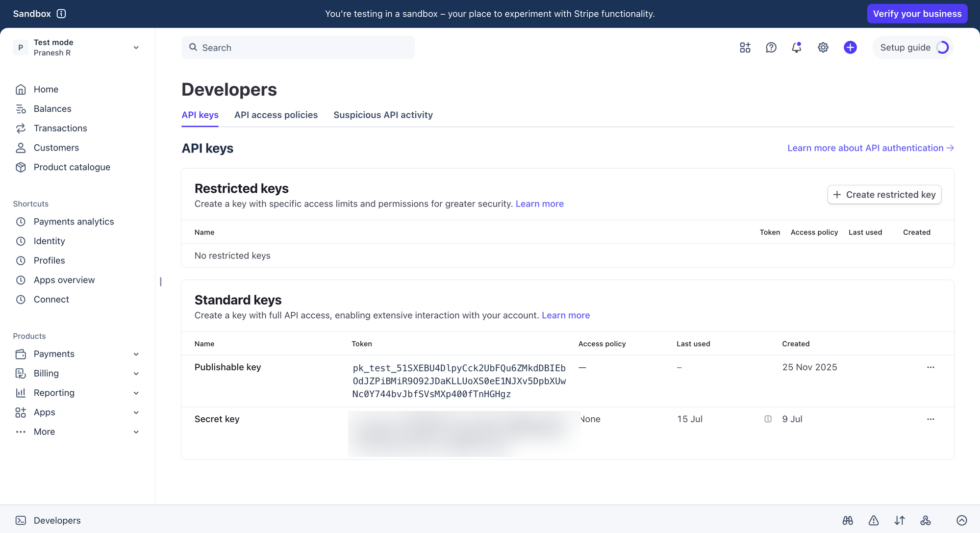The width and height of the screenshot is (980, 533).
Task: Open the binoculars icon in bottom bar
Action: tap(848, 520)
